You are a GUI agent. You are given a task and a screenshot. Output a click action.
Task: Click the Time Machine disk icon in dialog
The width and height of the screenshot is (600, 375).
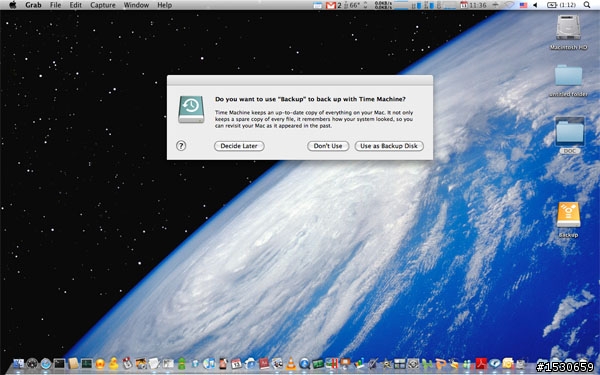191,109
